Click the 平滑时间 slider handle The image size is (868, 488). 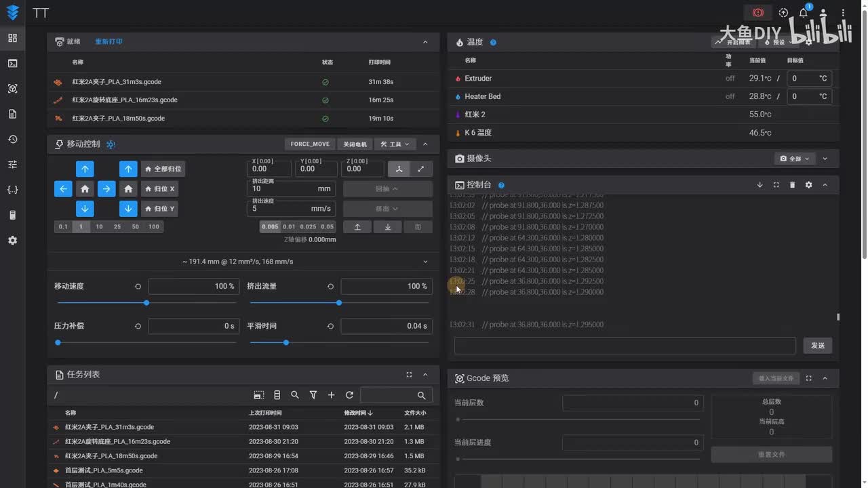coord(286,343)
